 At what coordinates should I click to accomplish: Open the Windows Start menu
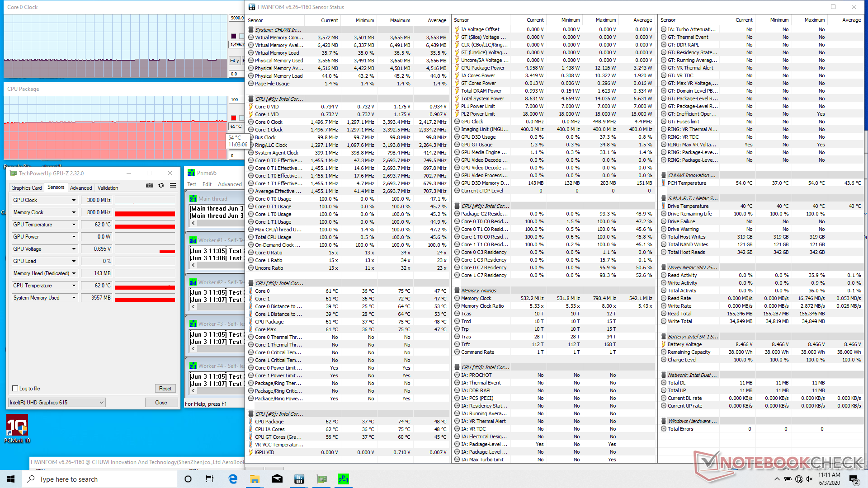point(11,479)
